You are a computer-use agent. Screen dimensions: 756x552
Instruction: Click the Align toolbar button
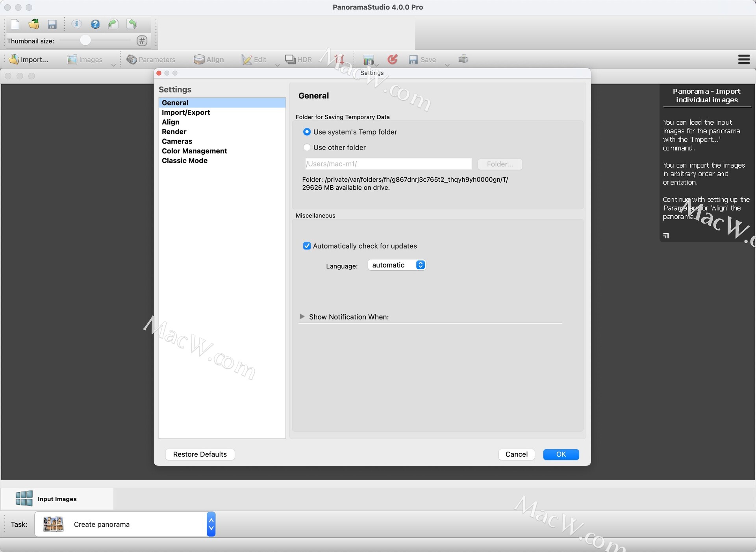click(x=209, y=59)
